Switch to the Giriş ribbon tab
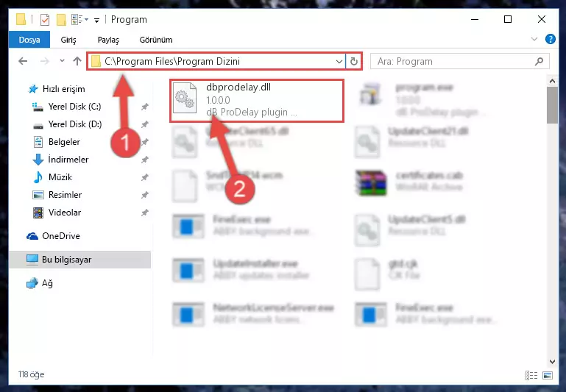This screenshot has width=566, height=392. (x=68, y=40)
